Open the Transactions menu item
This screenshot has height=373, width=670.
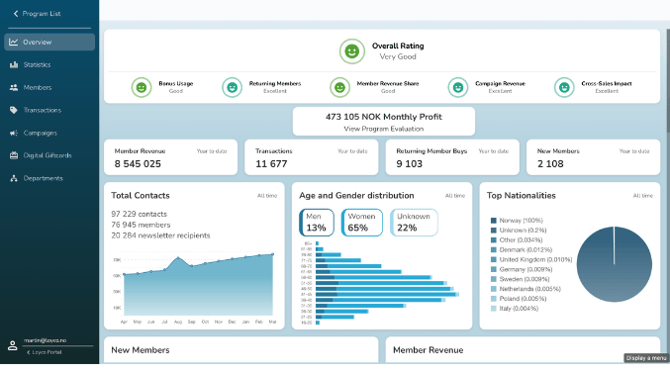point(50,110)
